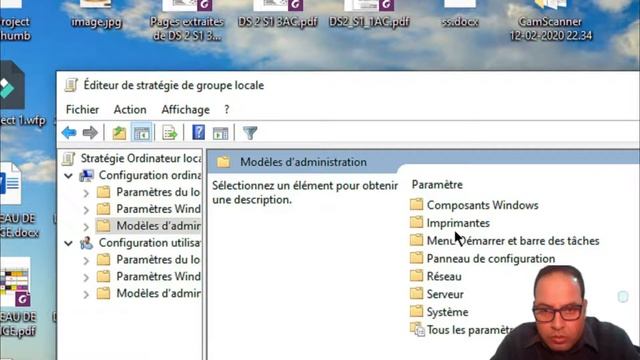
Task: Expand Modèles d'administration under Configuration utilisateur
Action: [x=86, y=294]
